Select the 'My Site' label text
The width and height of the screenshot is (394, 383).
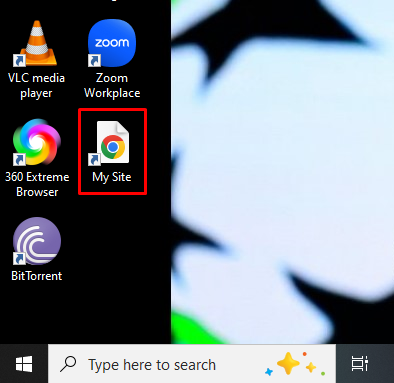(112, 177)
